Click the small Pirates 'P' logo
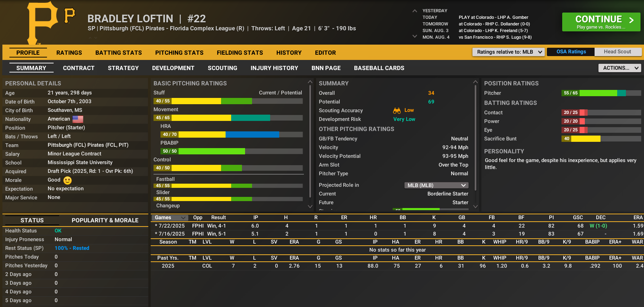Image resolution: width=644 pixels, height=307 pixels. click(70, 16)
